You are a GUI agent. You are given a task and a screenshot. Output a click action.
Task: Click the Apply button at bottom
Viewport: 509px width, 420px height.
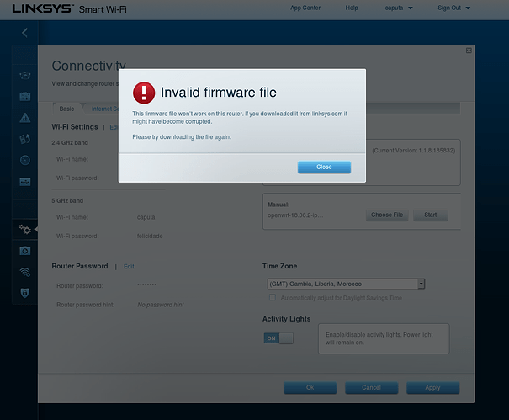pos(432,388)
